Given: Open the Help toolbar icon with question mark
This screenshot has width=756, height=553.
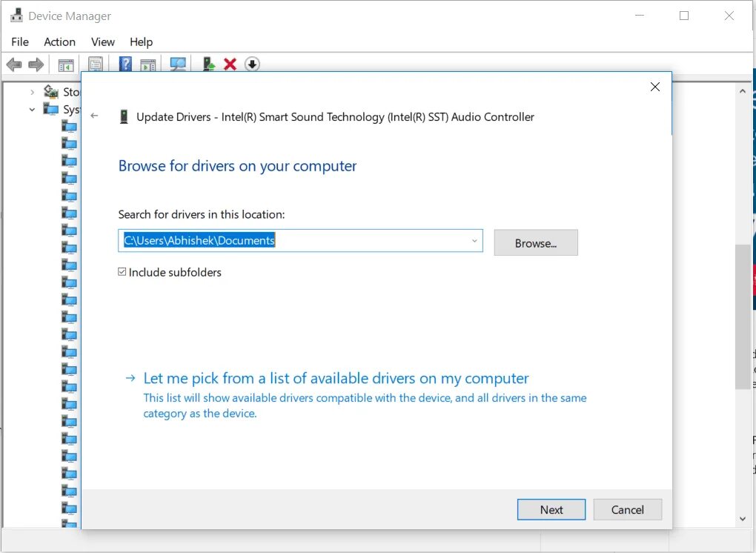Looking at the screenshot, I should point(125,64).
